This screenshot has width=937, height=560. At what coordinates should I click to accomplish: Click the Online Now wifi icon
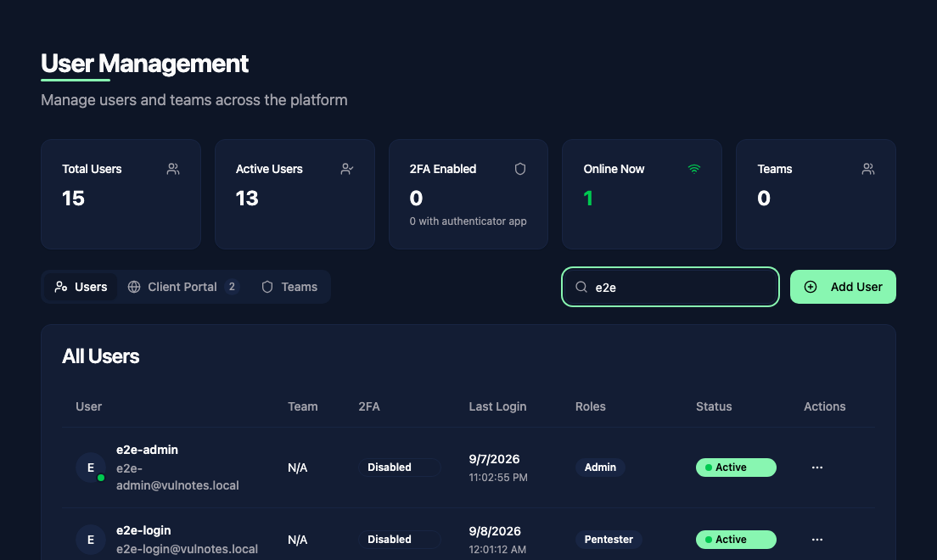click(693, 169)
